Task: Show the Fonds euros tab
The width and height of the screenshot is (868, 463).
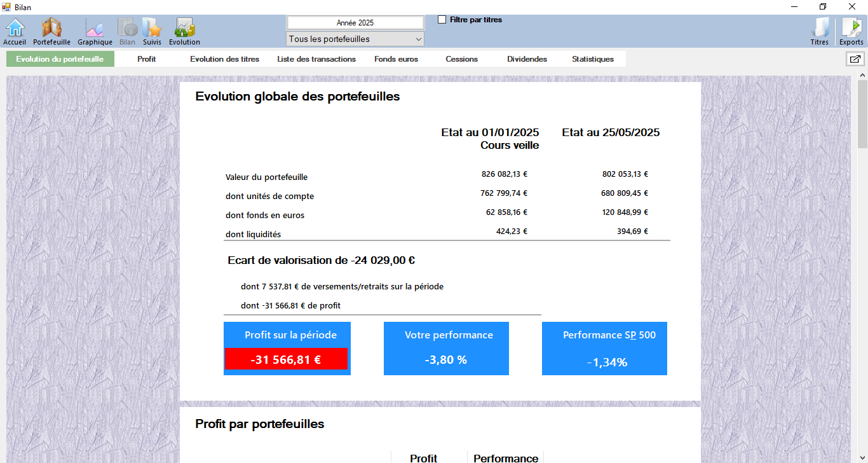Action: (396, 59)
